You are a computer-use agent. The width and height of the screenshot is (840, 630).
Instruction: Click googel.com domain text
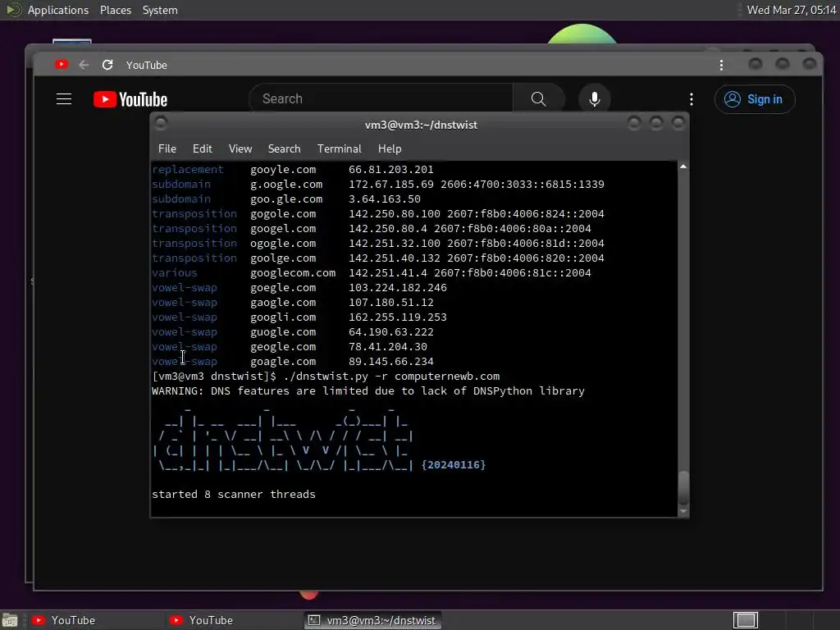tap(283, 229)
